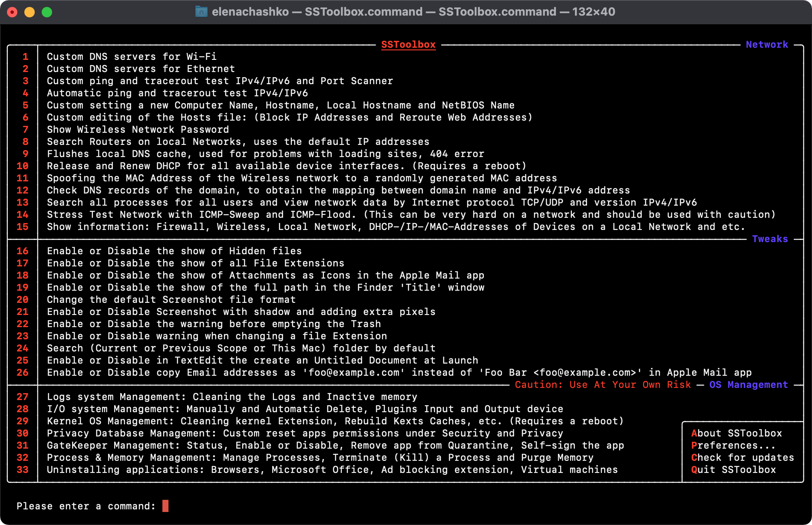Click the 'Please enter a command:' prompt text
Image resolution: width=812 pixels, height=525 pixels.
[x=86, y=506]
